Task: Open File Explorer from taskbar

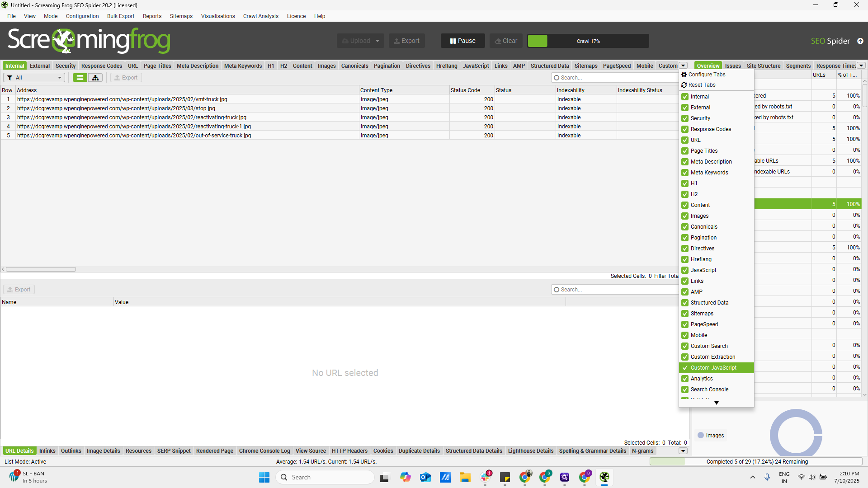Action: [x=465, y=477]
